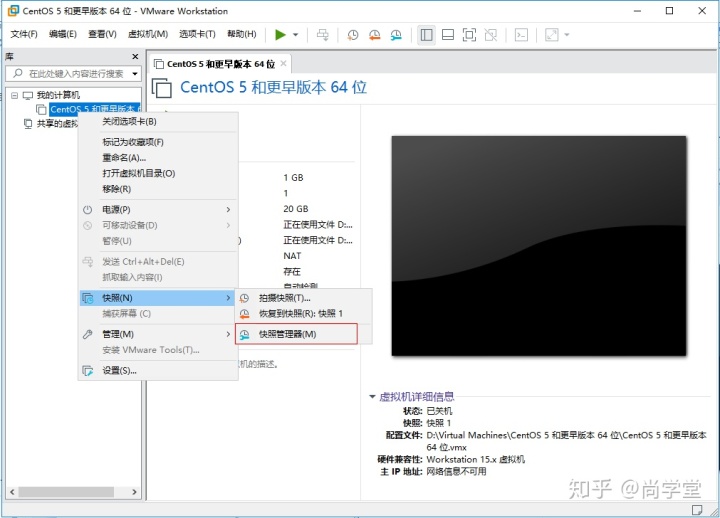Click the status bar message icon
The height and width of the screenshot is (518, 720).
click(x=697, y=510)
